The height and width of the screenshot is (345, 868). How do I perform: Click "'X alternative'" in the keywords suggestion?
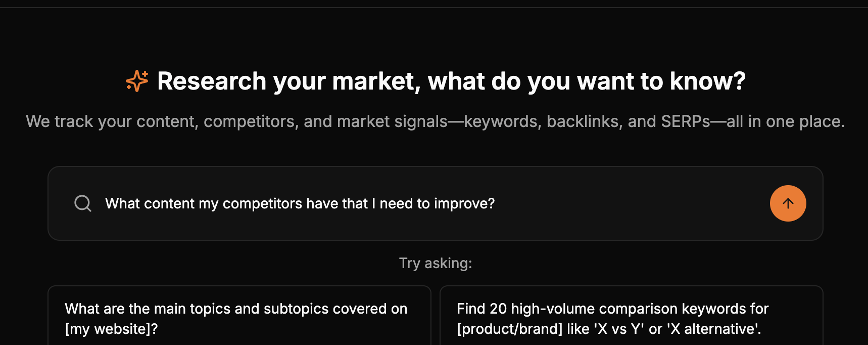click(x=714, y=329)
